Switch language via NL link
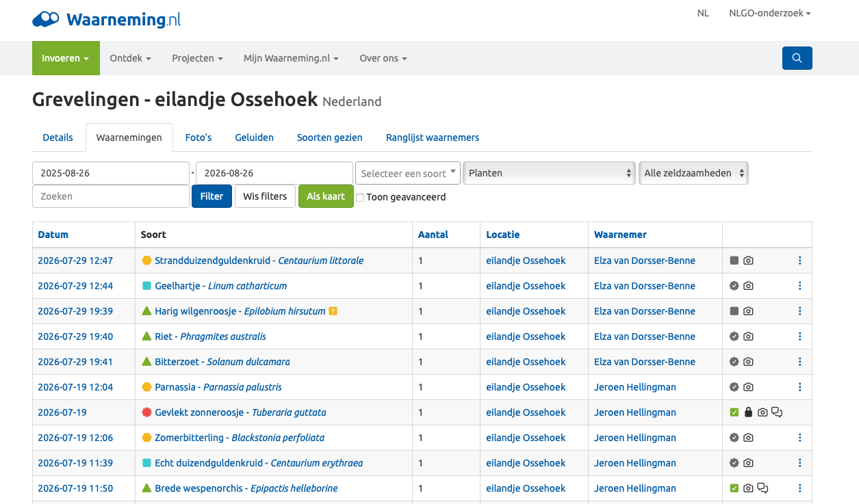 (703, 13)
